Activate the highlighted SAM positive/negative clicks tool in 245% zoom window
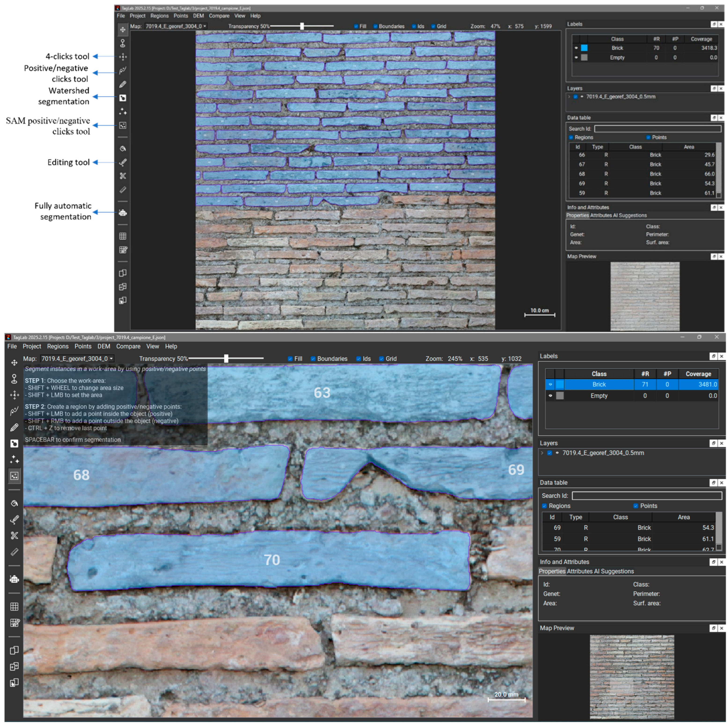Screen dimensions: 728x725 coord(14,476)
